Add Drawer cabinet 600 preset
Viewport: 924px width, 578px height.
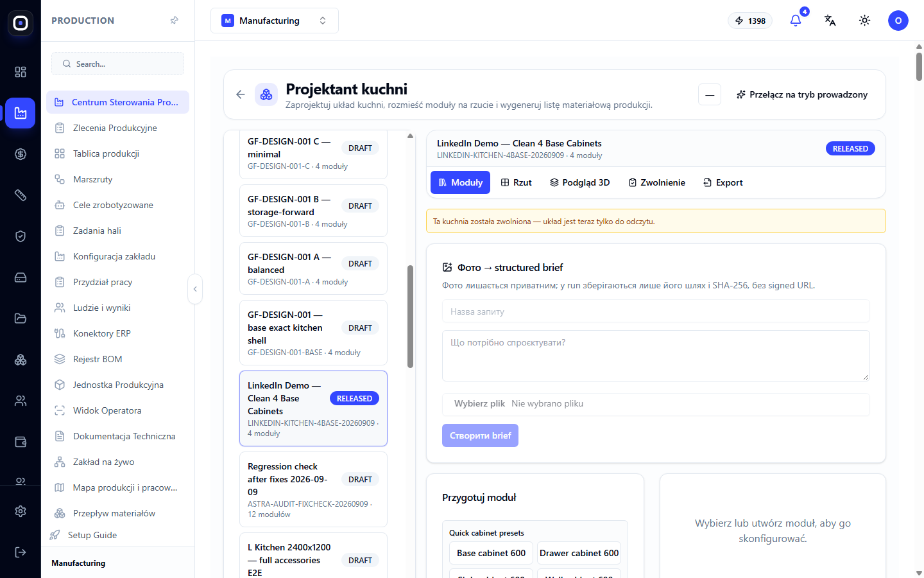pyautogui.click(x=579, y=553)
